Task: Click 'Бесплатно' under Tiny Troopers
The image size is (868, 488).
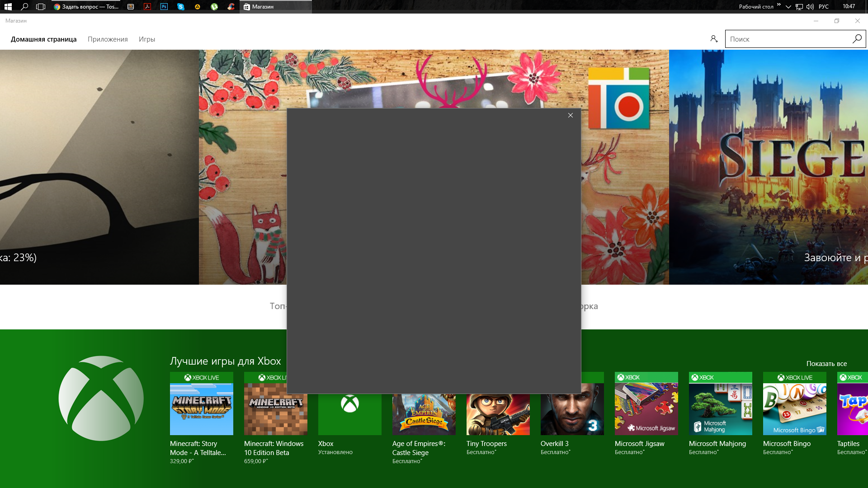Action: tap(481, 452)
